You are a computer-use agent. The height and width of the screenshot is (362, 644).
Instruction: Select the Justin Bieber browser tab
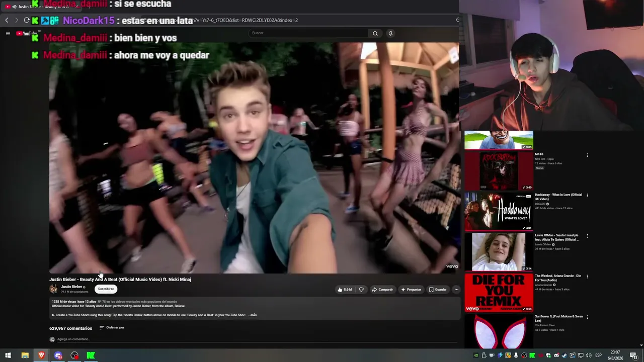click(x=40, y=7)
